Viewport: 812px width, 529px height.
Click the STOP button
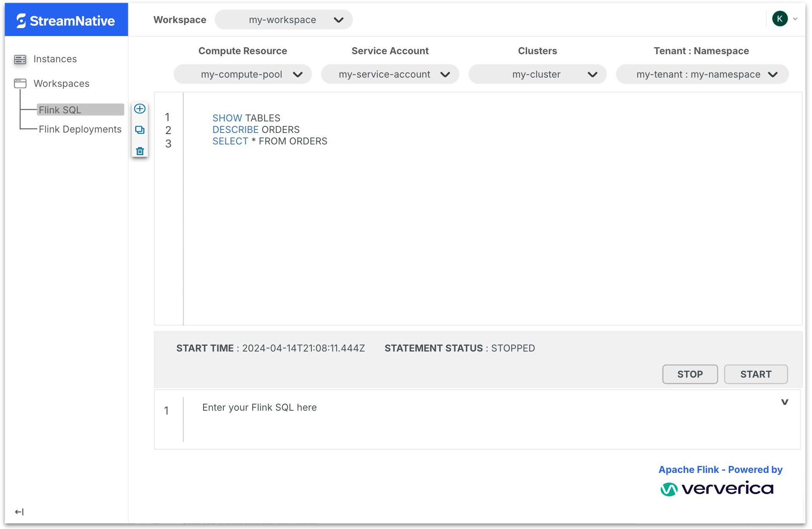click(x=690, y=374)
